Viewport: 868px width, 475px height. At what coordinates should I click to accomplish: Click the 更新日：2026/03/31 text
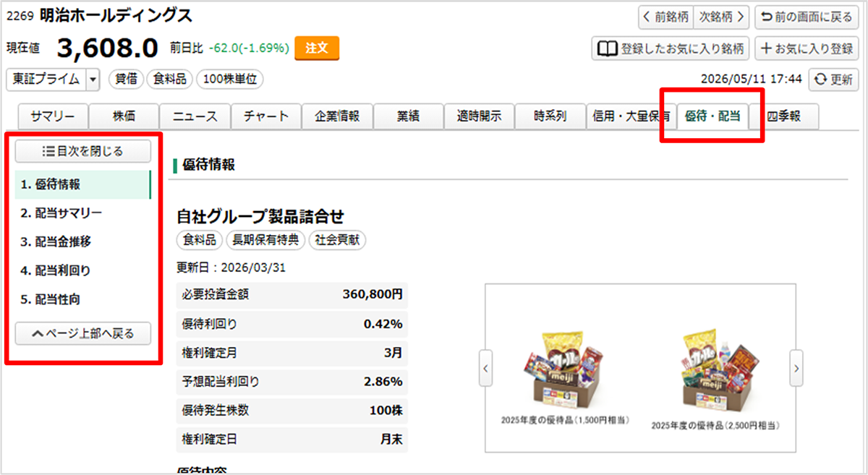coord(231,268)
